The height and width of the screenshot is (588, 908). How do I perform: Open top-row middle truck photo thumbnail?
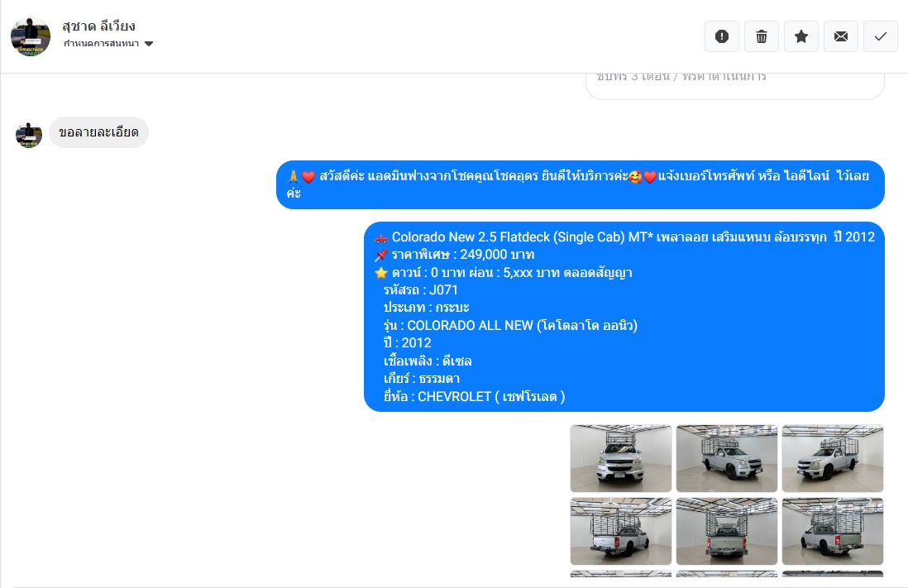(727, 458)
